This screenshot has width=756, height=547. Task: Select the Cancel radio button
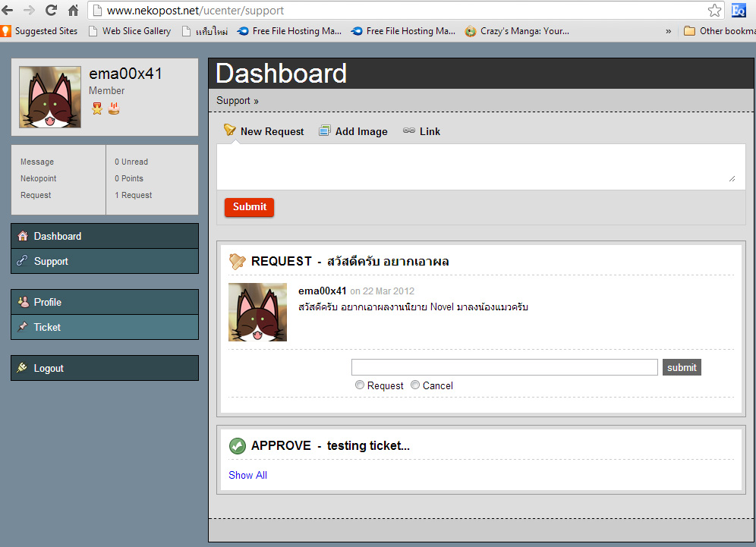415,385
